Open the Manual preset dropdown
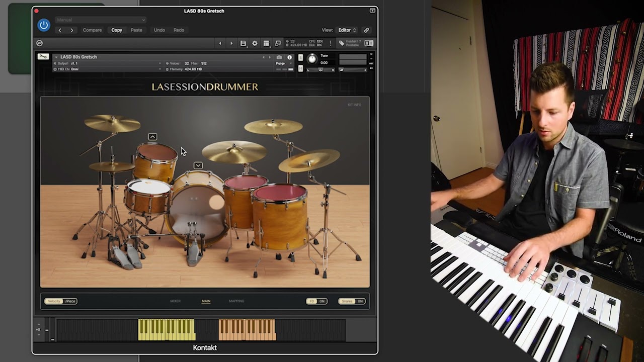Viewport: 644px width, 362px height. (101, 20)
